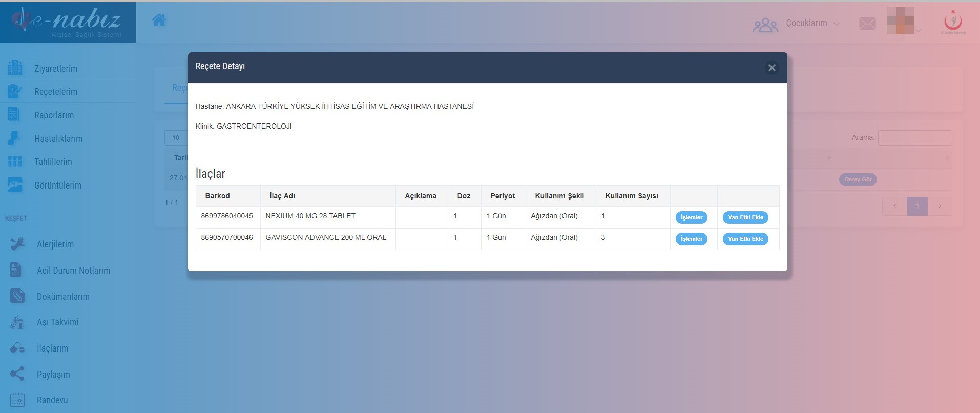Screen dimensions: 980x413
Task: Go to Tahlillerim in the sidebar
Action: pyautogui.click(x=53, y=162)
